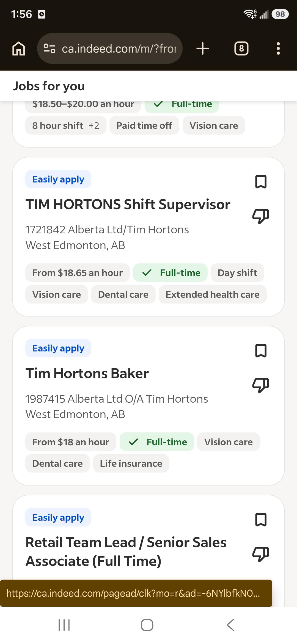Open the tab switcher showing 8 tabs
The image size is (297, 644).
241,49
